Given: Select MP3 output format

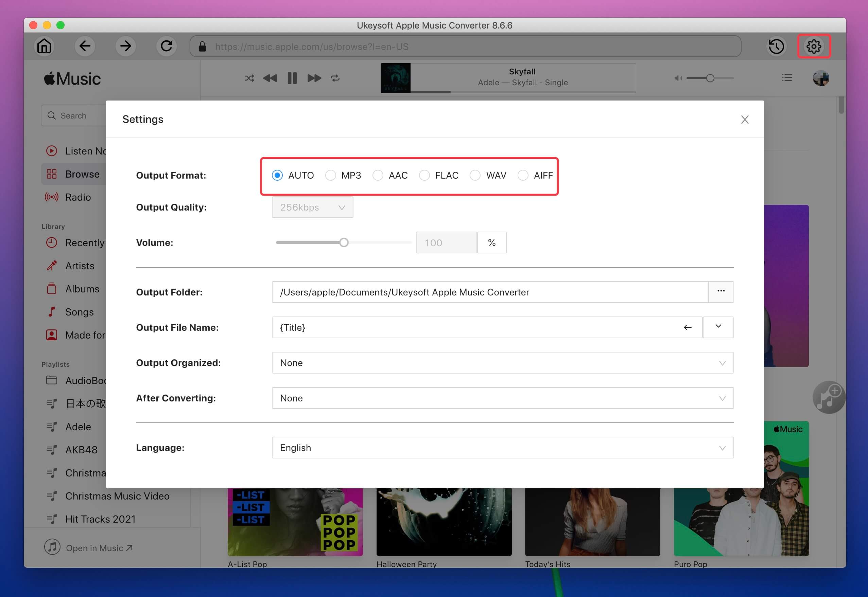Looking at the screenshot, I should pos(331,175).
